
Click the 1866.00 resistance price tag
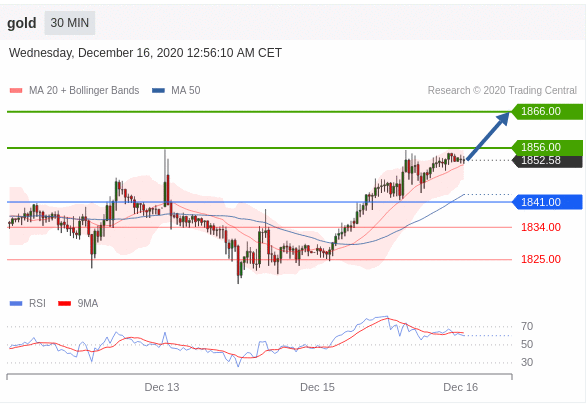click(x=547, y=111)
